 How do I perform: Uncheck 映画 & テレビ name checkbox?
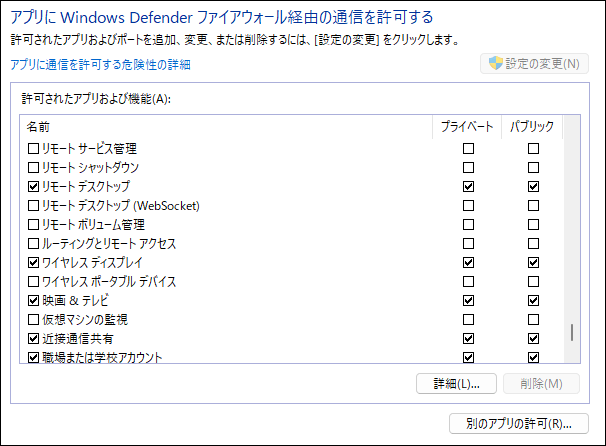[x=34, y=300]
